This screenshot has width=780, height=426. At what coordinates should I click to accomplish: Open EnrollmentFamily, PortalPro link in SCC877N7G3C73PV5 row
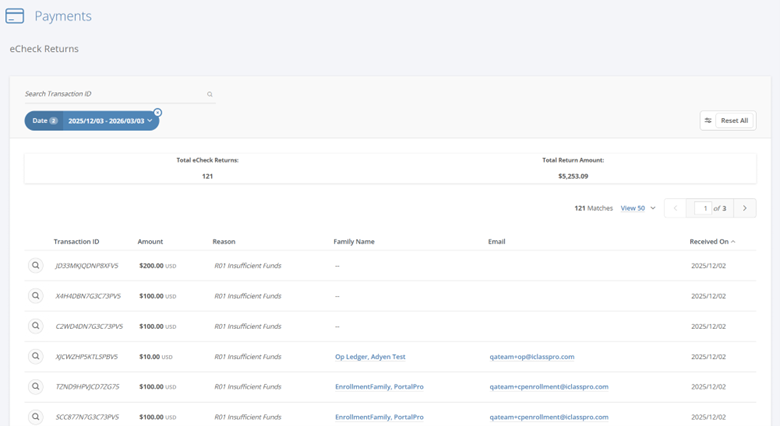379,417
